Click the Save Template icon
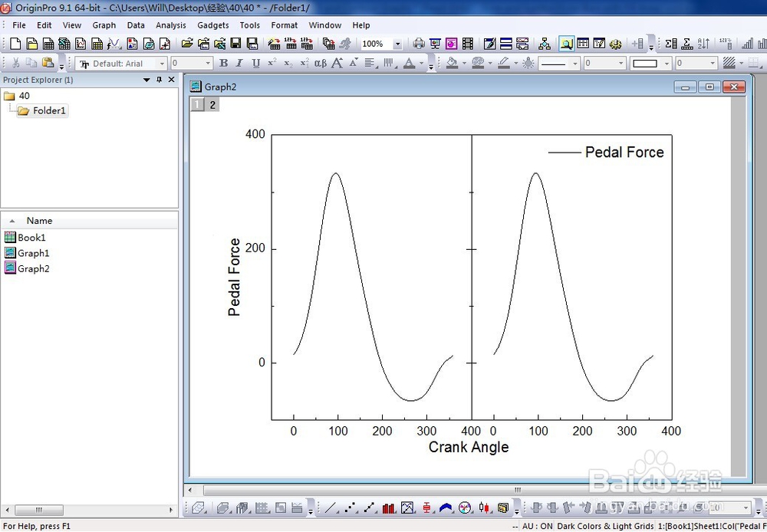The width and height of the screenshot is (767, 532). (x=252, y=44)
